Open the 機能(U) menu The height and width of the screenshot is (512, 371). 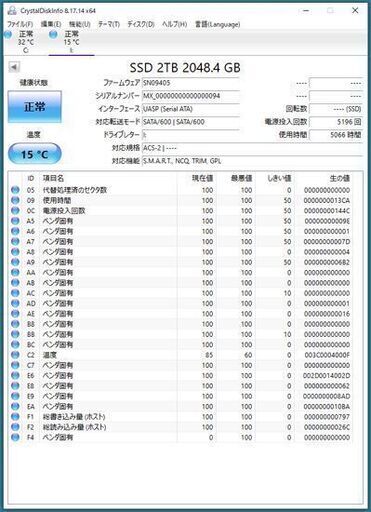(x=80, y=24)
